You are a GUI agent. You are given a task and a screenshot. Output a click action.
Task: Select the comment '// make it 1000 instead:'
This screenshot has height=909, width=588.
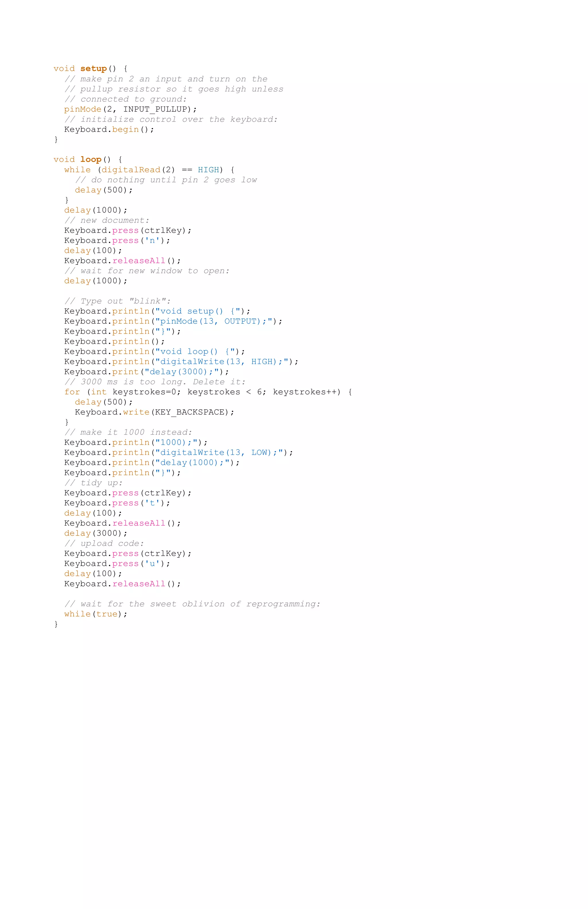click(x=128, y=432)
